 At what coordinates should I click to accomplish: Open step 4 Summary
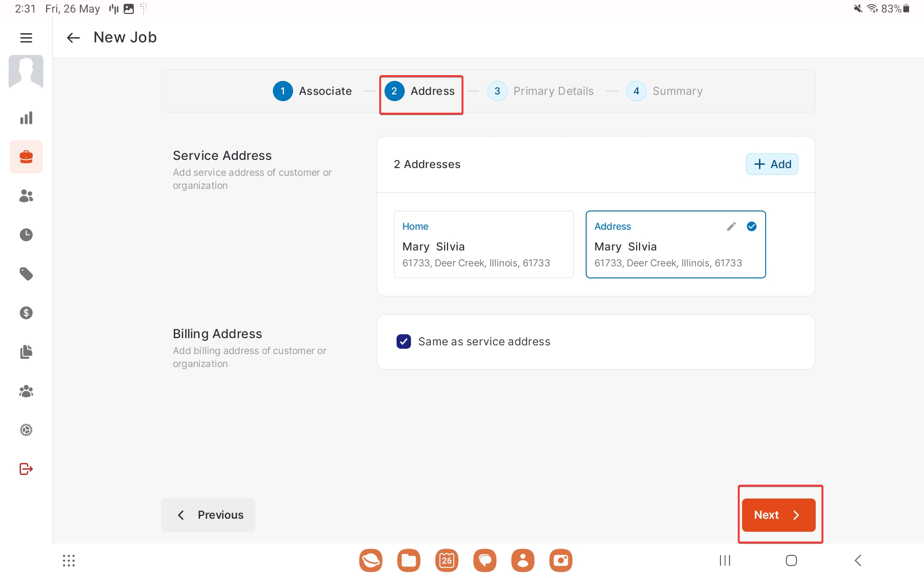tap(665, 91)
